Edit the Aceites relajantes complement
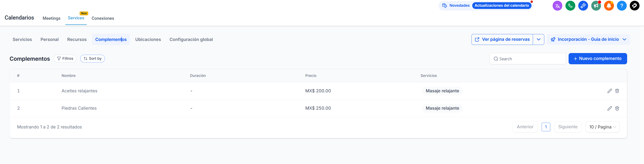 pyautogui.click(x=609, y=91)
